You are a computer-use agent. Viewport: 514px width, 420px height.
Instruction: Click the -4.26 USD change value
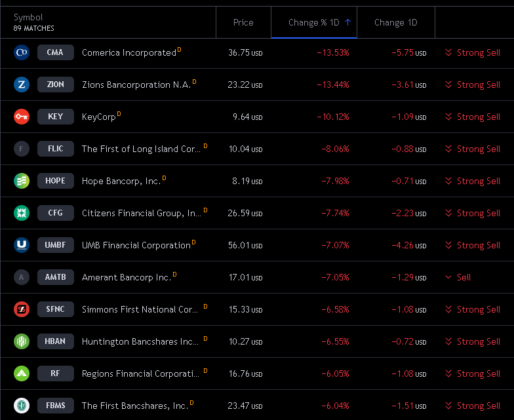(409, 245)
